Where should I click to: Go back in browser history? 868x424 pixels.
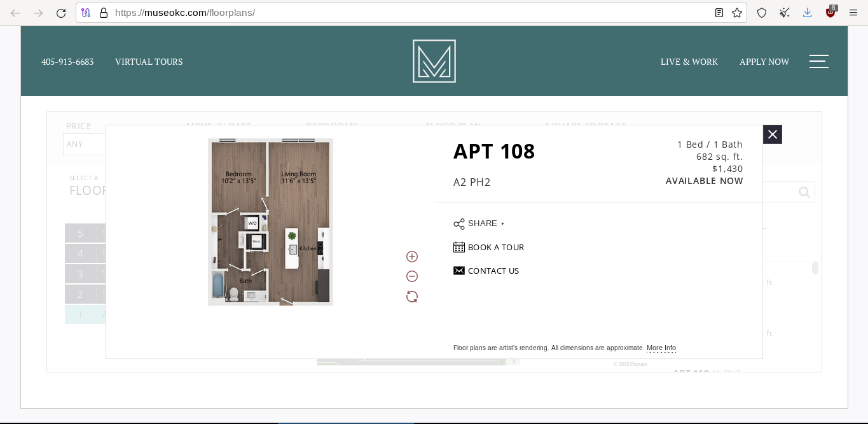coord(15,13)
